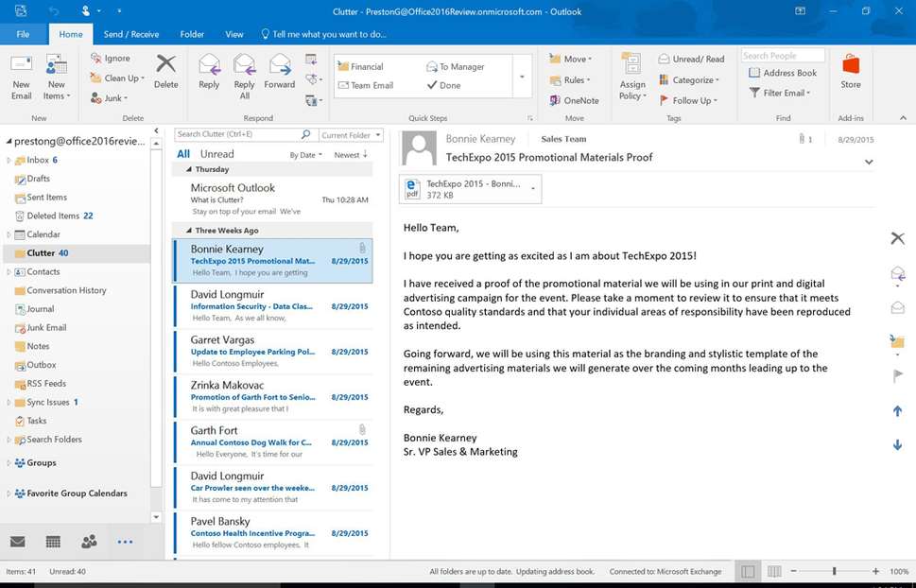The image size is (916, 588).
Task: Switch to People view in navigation bar
Action: point(89,542)
